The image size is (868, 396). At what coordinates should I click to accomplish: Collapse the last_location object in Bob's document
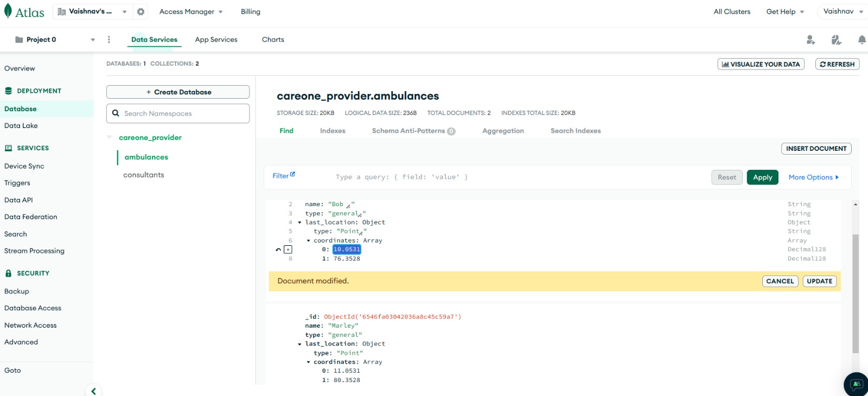tap(299, 222)
